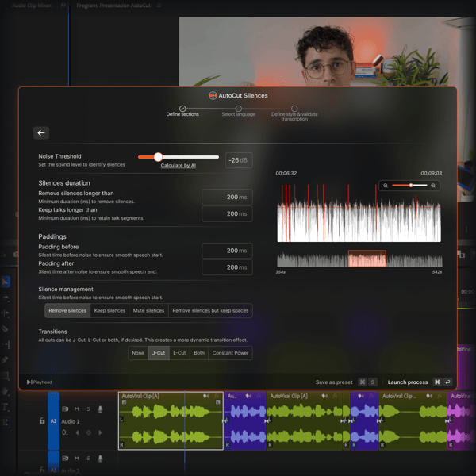476x476 pixels.
Task: Choose the Keep silences option
Action: (x=109, y=311)
